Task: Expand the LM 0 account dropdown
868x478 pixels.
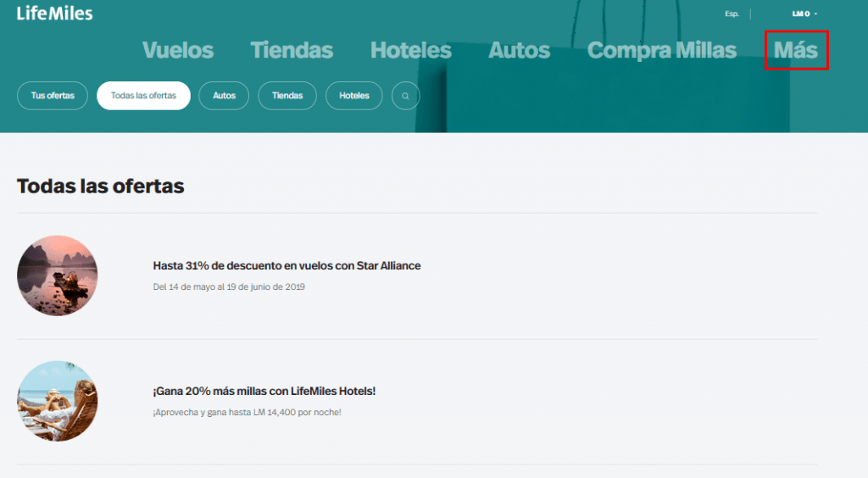Action: pos(804,14)
